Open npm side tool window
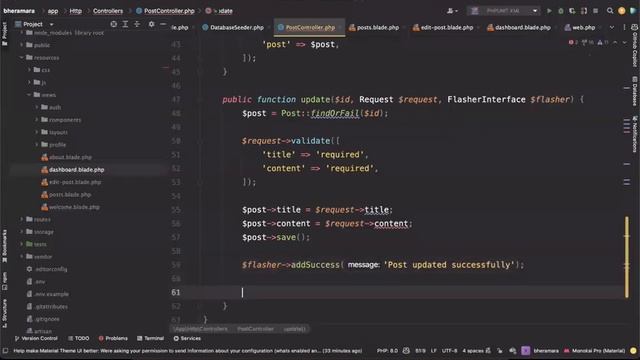The image size is (640, 360). point(4,281)
